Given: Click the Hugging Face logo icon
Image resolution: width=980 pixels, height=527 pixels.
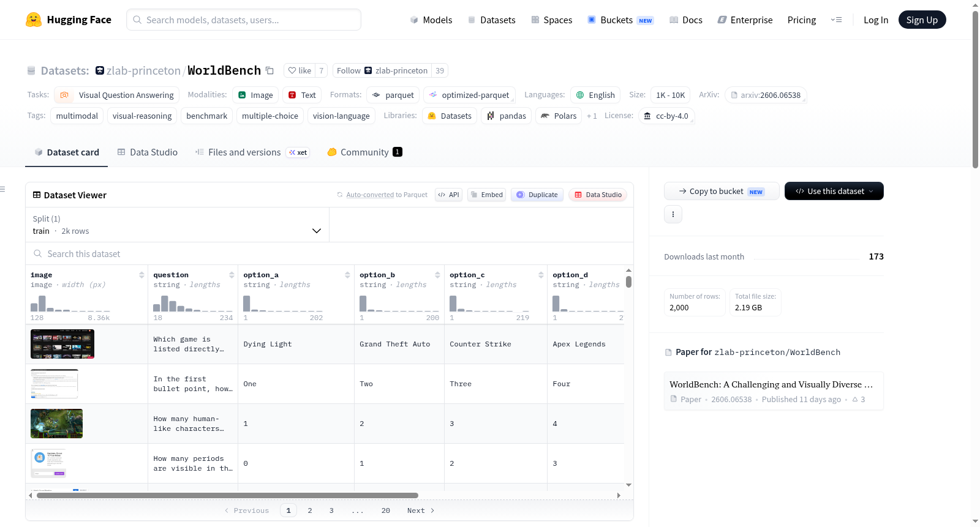Looking at the screenshot, I should 34,20.
